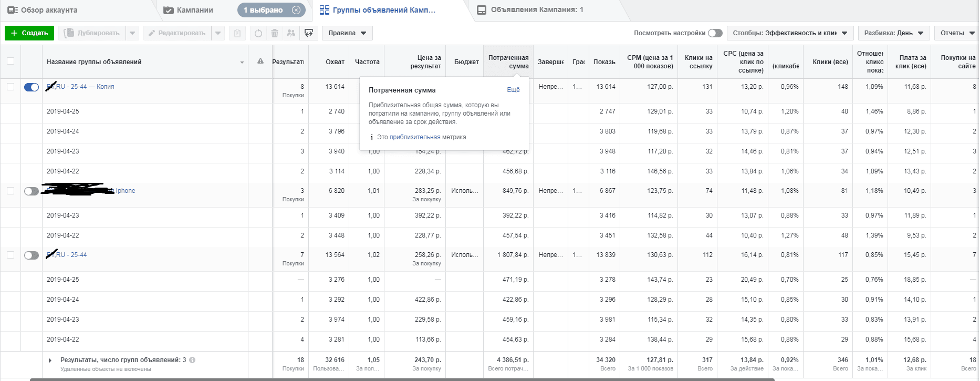Open the RU - 25-44 — Копия ad set link

pos(80,87)
